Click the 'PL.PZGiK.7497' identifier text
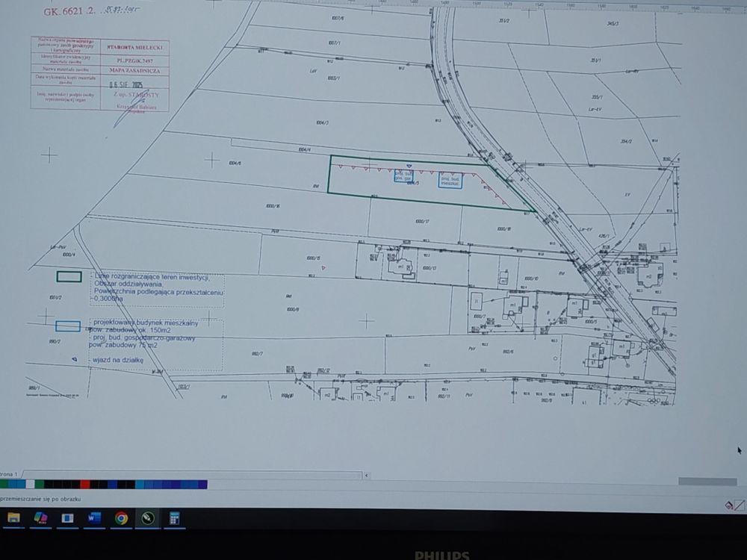Viewport: 747px width, 560px height. pos(134,61)
